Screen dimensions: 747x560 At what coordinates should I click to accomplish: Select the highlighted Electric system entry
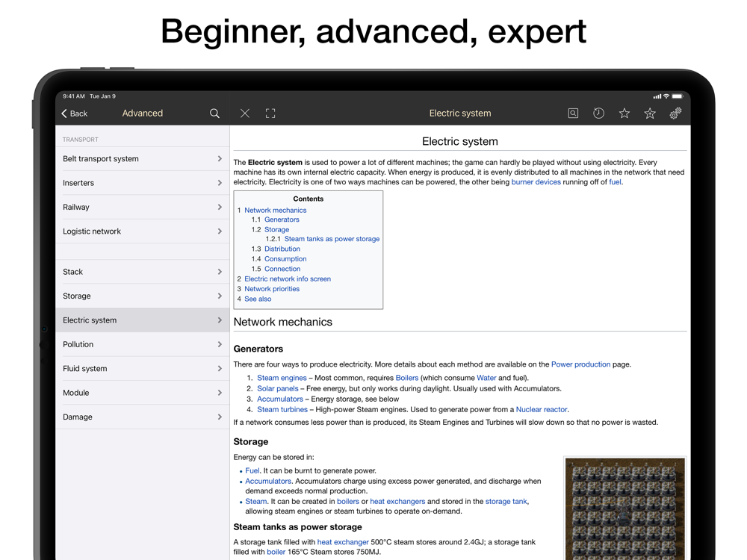[143, 320]
